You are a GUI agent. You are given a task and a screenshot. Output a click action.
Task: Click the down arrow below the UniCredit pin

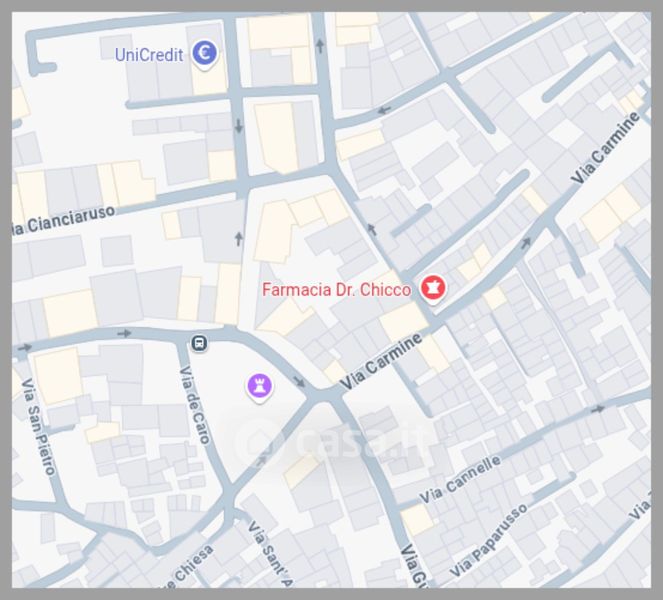coord(239,126)
